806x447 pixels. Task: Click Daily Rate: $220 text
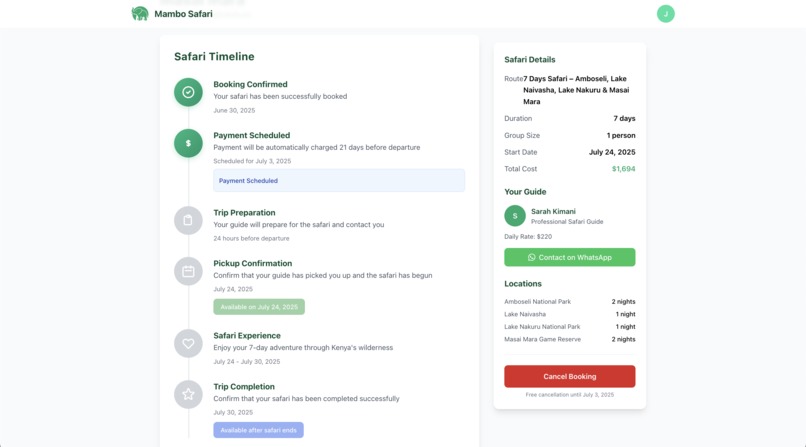coord(528,237)
